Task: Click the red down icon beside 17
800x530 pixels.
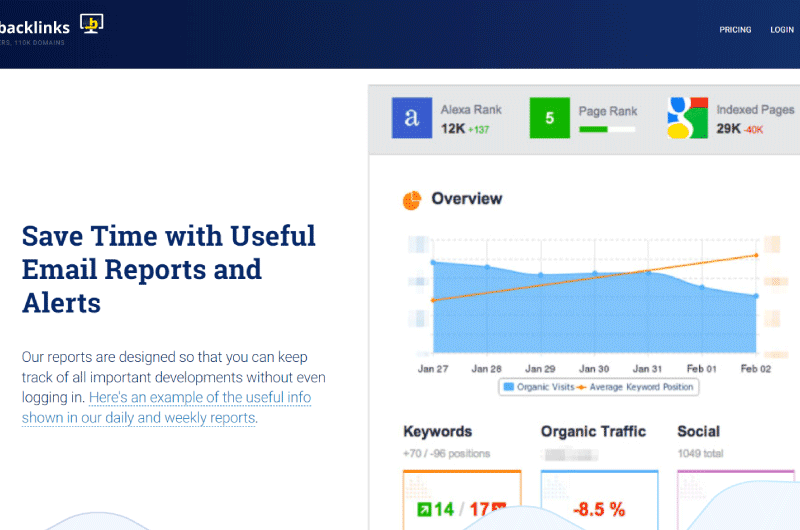Action: (498, 507)
